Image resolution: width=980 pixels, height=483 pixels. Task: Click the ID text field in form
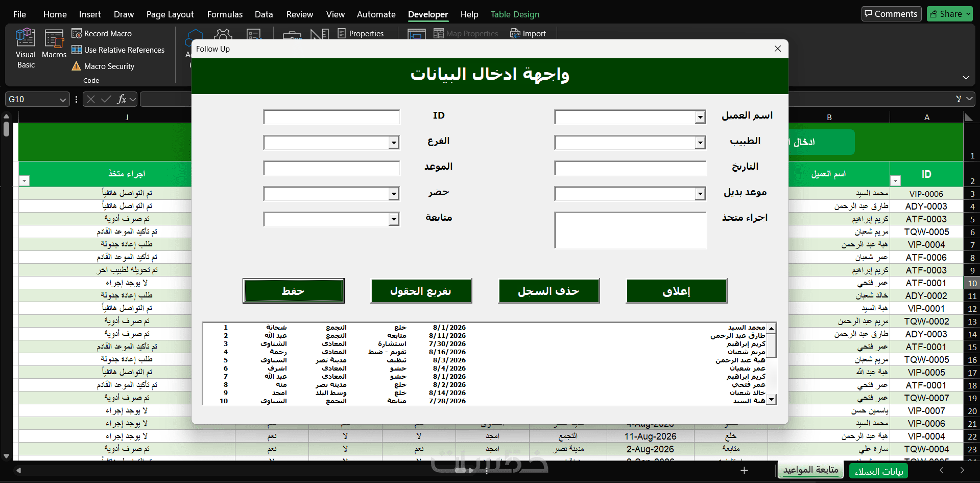(331, 117)
